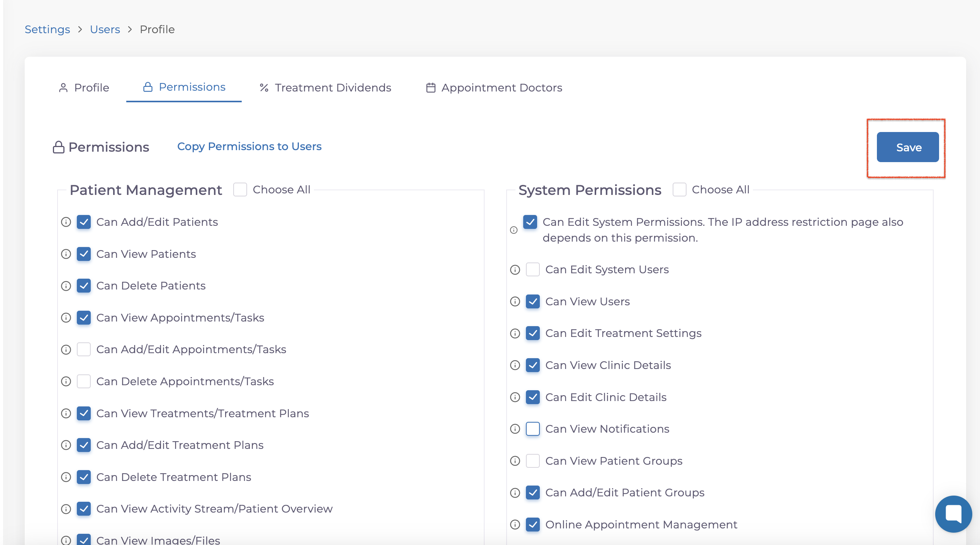Viewport: 980px width, 545px height.
Task: Enable Can View Patient Groups checkbox
Action: (x=533, y=461)
